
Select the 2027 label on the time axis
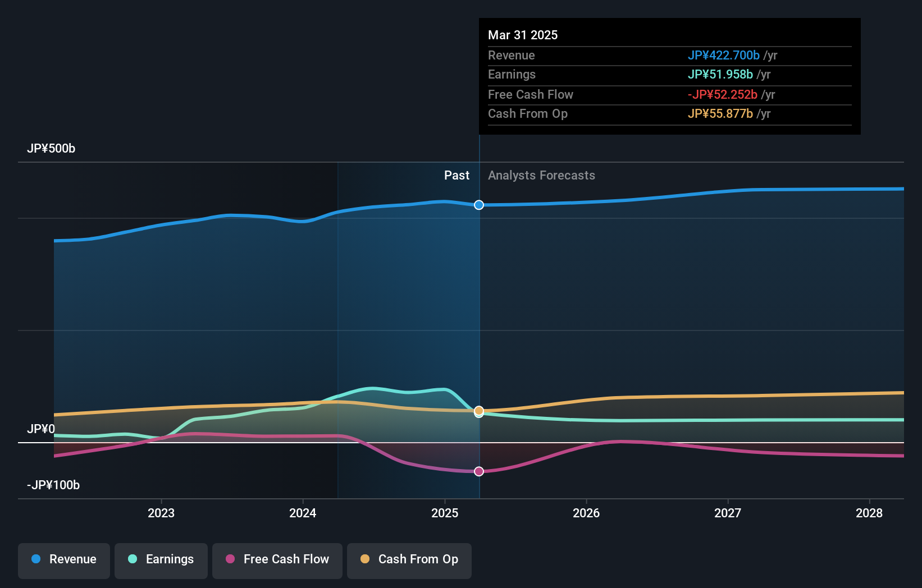(728, 512)
